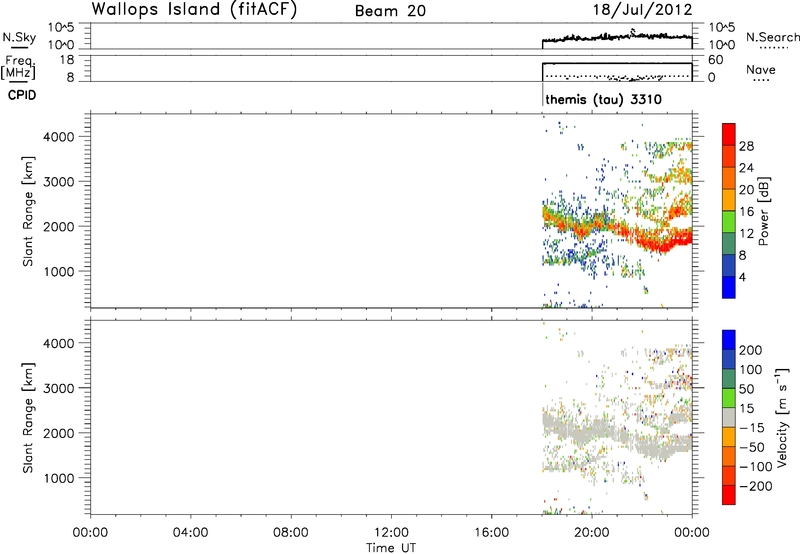Click the '4000' tick on the power panel

click(59, 137)
